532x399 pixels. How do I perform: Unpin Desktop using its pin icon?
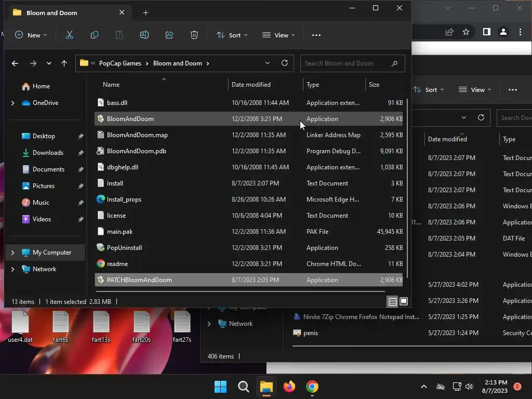(x=81, y=136)
